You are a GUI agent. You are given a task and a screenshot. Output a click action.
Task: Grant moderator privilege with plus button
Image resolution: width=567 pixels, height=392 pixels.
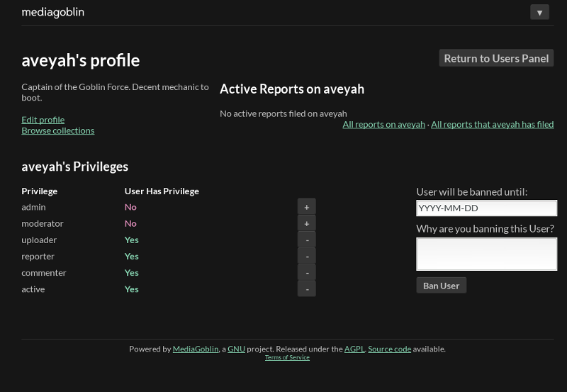(307, 223)
